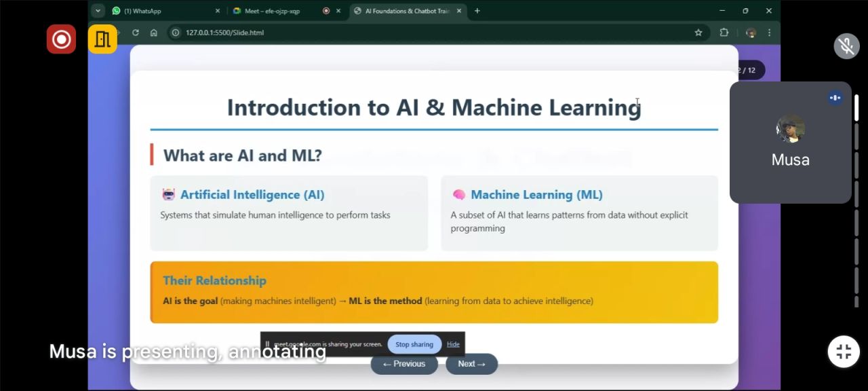Screen dimensions: 868x391
Task: Click the brain emoji icon
Action: click(x=459, y=195)
